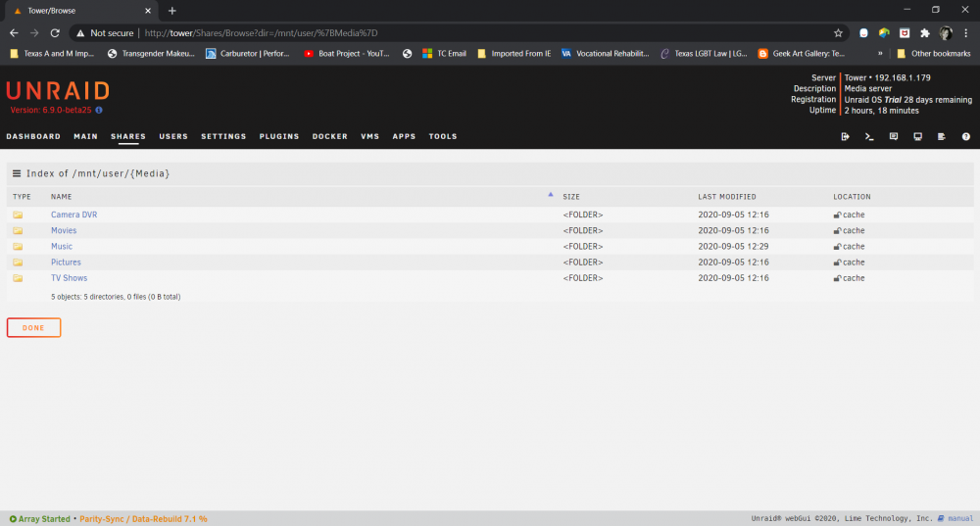Open the Apps menu
This screenshot has height=526, width=980.
coord(404,136)
